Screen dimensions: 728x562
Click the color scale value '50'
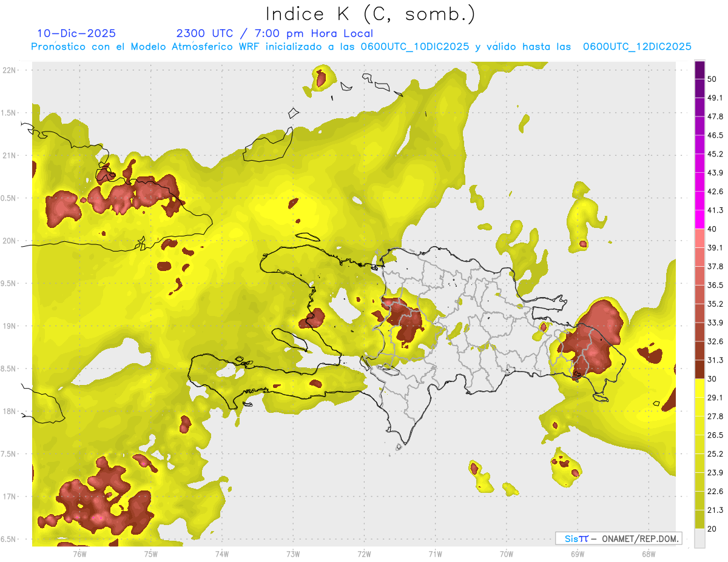coord(713,79)
